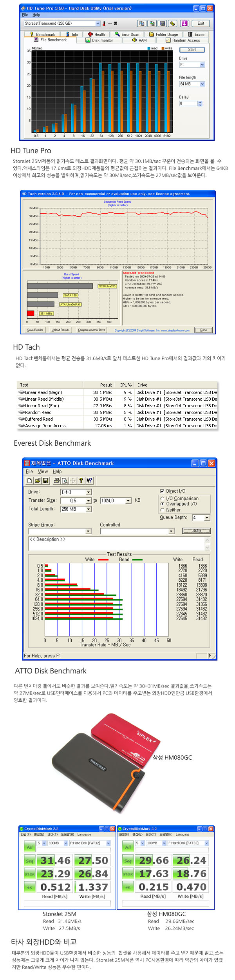Image resolution: width=235 pixels, height=980 pixels.
Task: Click the Start button in HD Tune
Action: pyautogui.click(x=192, y=50)
